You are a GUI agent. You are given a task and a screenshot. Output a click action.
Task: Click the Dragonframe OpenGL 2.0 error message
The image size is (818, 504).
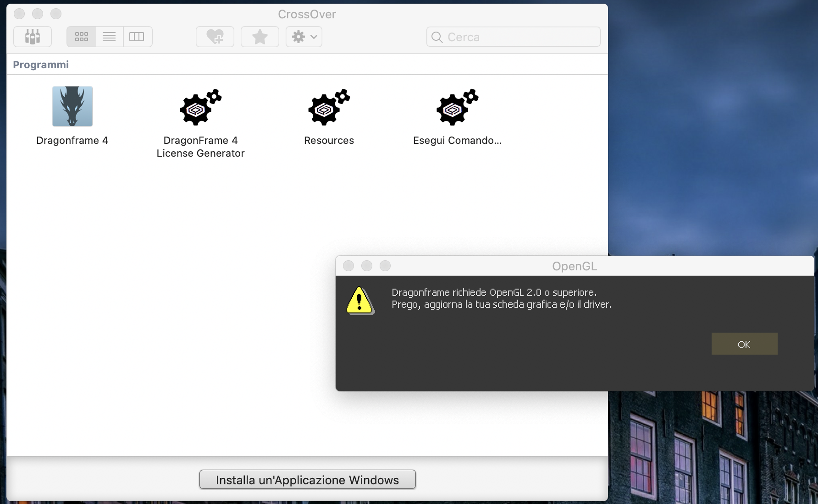[502, 298]
